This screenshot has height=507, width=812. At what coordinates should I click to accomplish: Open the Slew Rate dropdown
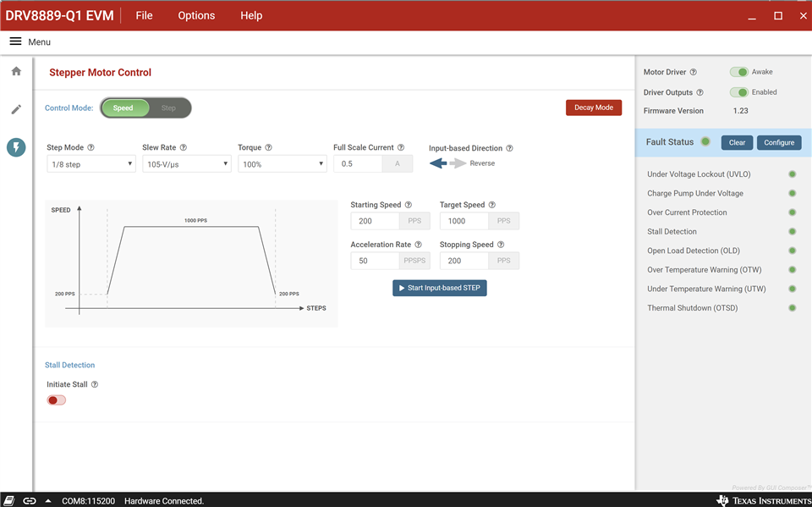click(x=186, y=164)
